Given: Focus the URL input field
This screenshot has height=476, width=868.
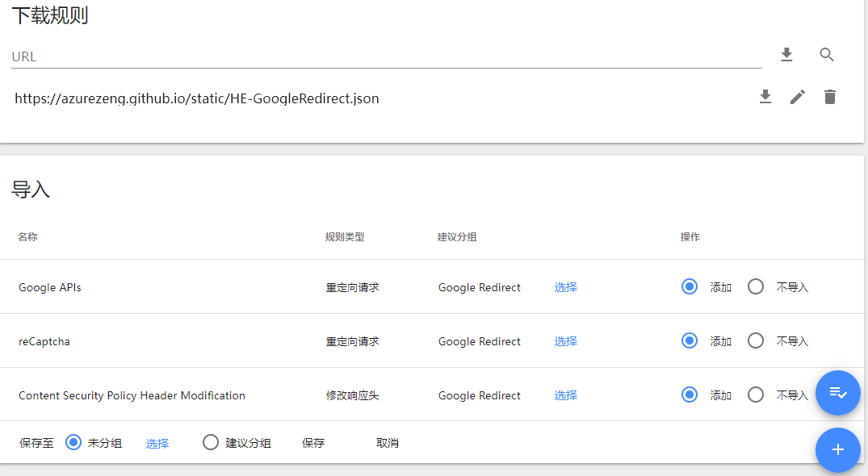Looking at the screenshot, I should [387, 56].
